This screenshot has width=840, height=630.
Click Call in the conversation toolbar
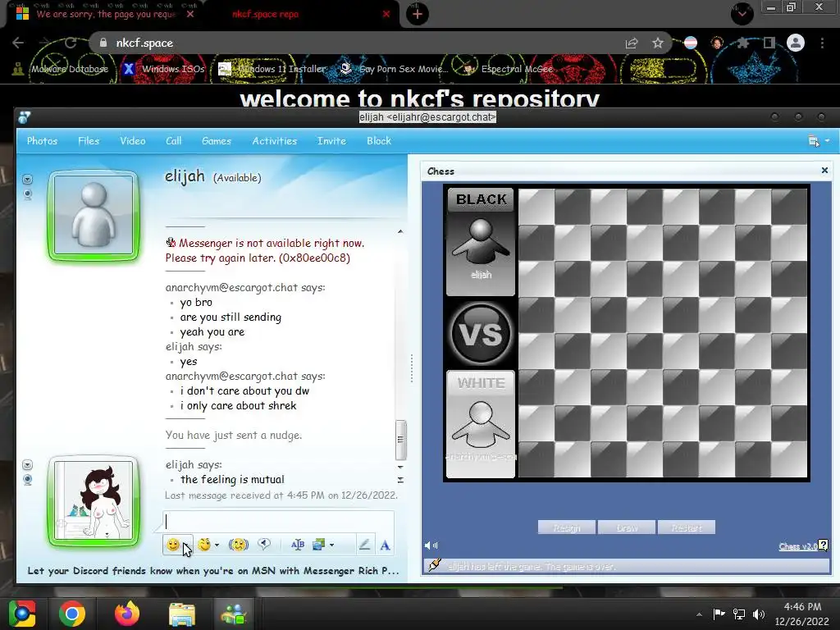tap(174, 141)
